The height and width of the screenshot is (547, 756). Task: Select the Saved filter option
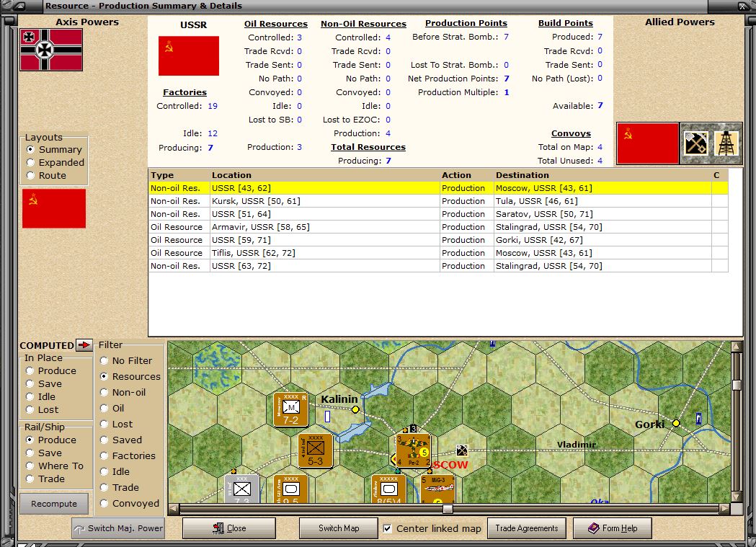120,440
